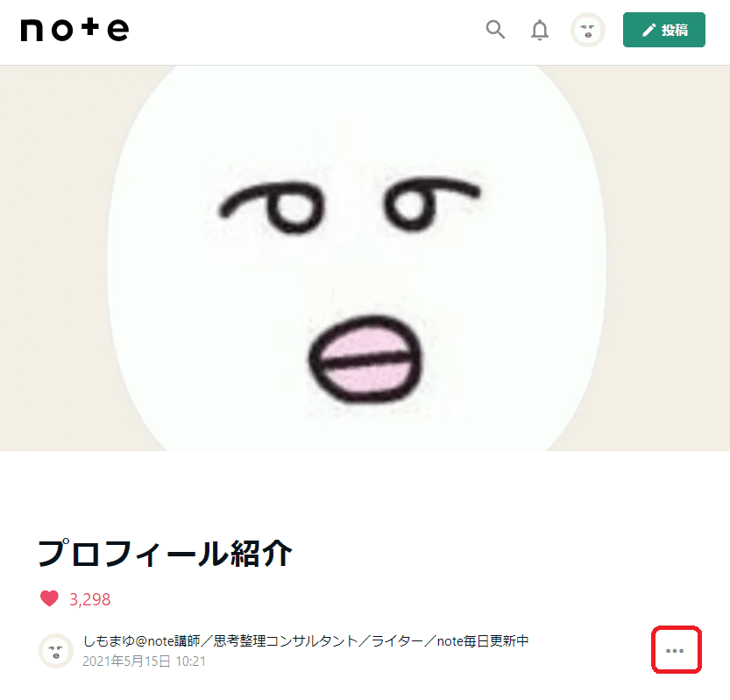The width and height of the screenshot is (730, 700).
Task: Like the article with the heart icon
Action: coord(49,598)
